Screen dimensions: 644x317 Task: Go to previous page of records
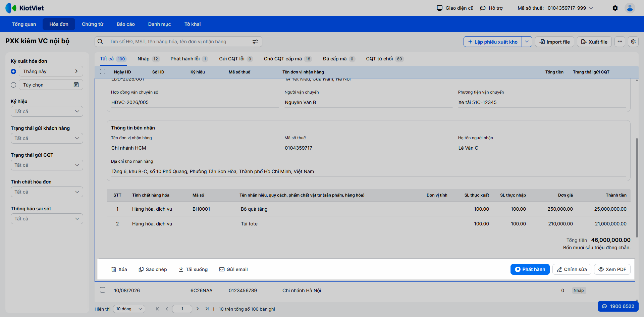[x=167, y=309]
